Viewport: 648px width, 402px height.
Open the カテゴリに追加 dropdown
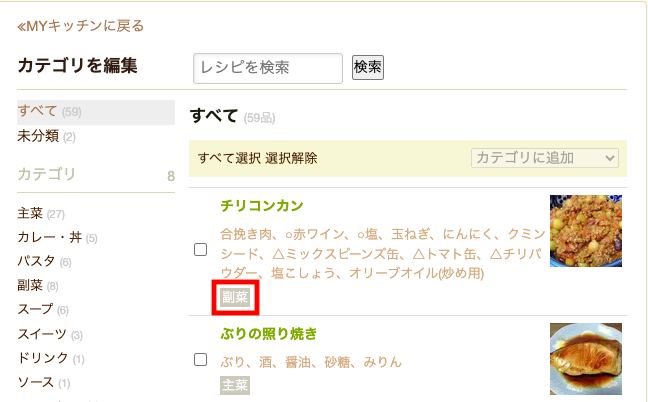pos(545,158)
